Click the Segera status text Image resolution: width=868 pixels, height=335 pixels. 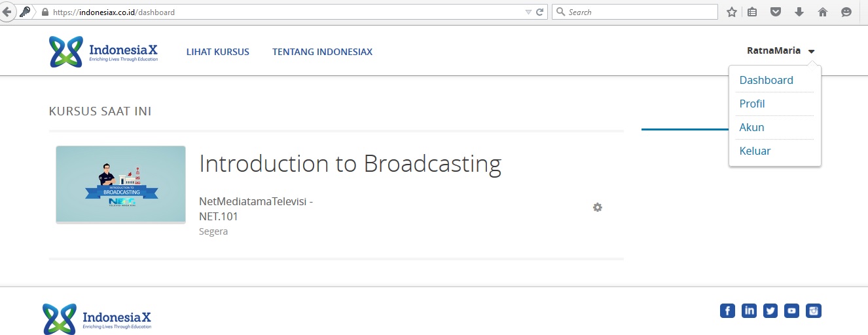tap(213, 231)
